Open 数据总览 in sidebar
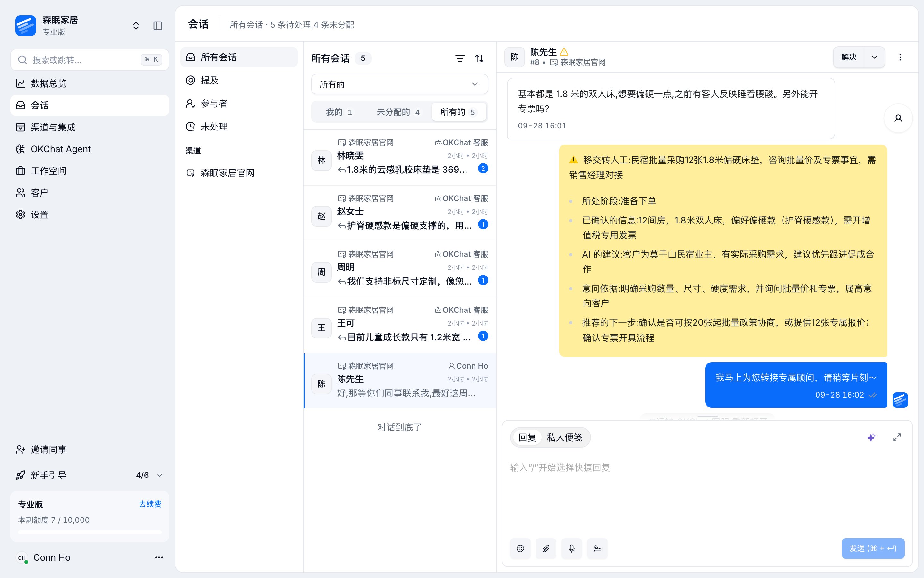924x578 pixels. click(90, 83)
